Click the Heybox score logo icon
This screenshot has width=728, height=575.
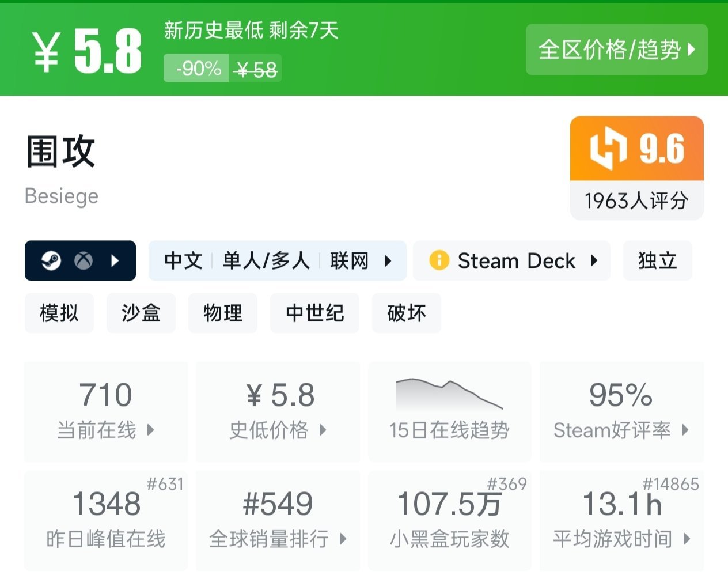point(608,149)
